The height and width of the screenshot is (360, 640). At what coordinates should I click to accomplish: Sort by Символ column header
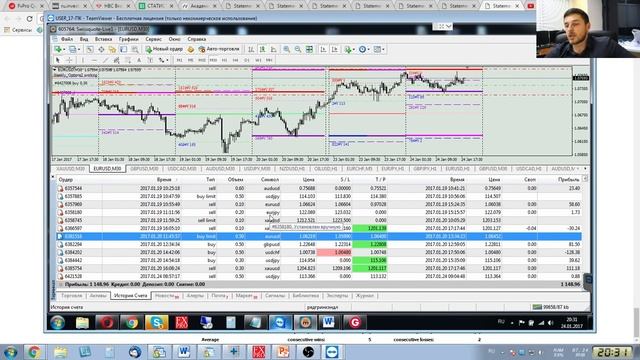tap(270, 180)
